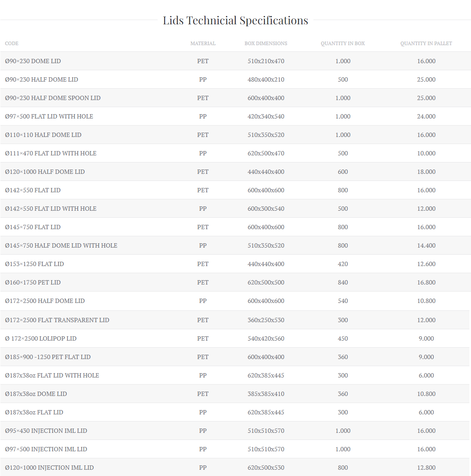
Task: Click the QUANTITY IN PALLET column header
Action: click(426, 44)
